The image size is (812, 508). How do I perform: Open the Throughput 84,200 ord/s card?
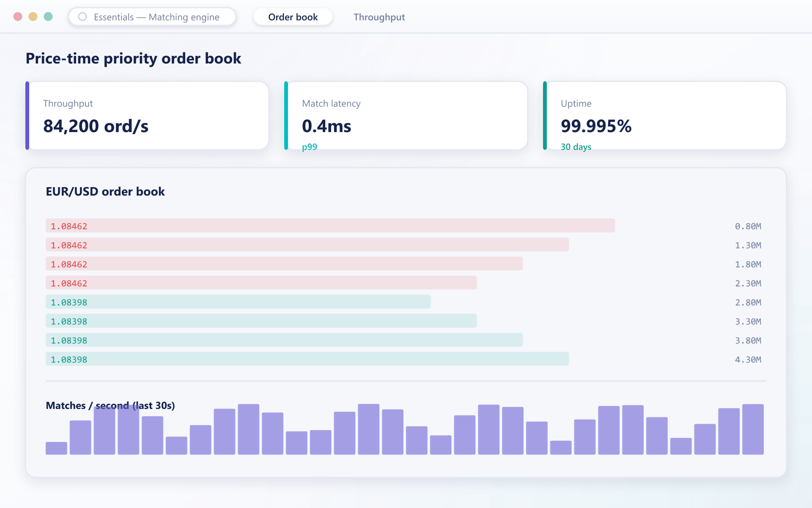(147, 116)
